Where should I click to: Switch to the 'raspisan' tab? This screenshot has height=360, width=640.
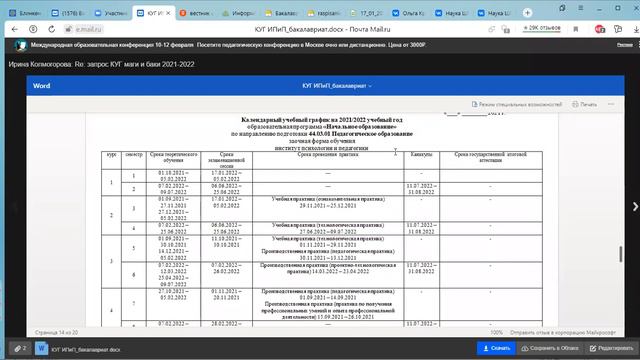(x=324, y=13)
